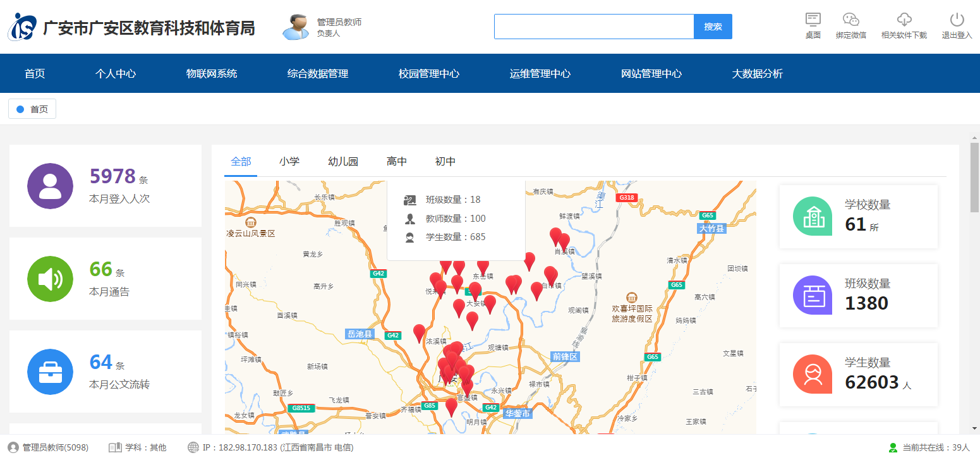Open the 桌面 desktop icon
980x460 pixels.
click(x=813, y=20)
